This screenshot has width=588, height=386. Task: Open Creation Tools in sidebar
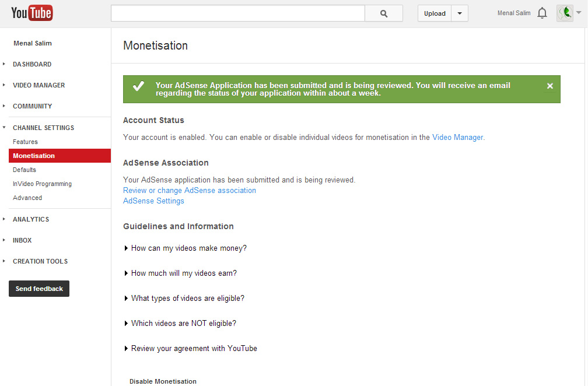(40, 261)
